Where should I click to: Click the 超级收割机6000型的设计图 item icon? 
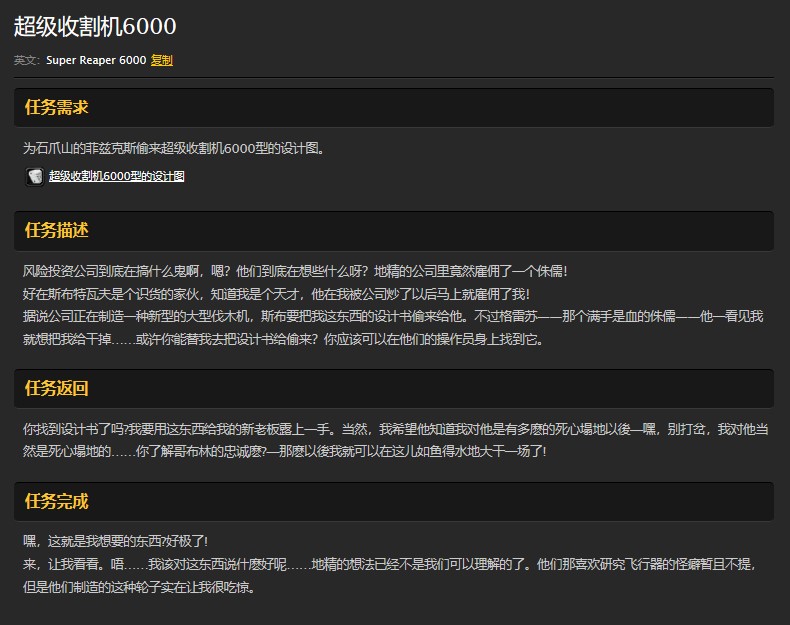pyautogui.click(x=35, y=176)
